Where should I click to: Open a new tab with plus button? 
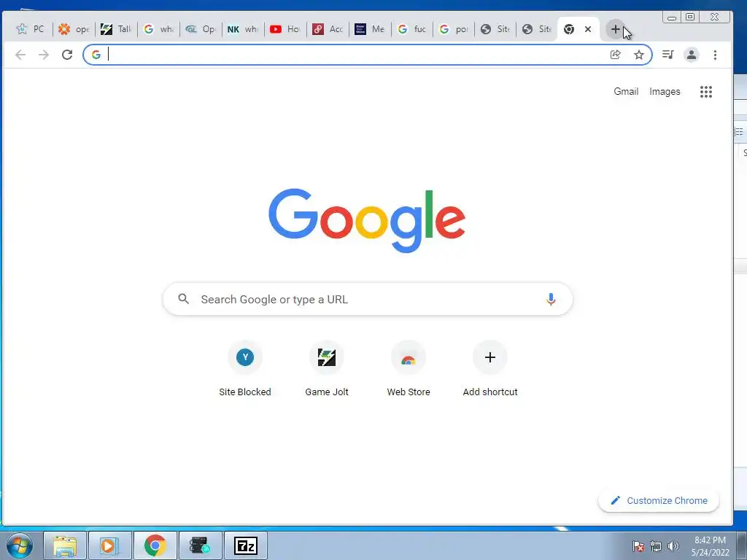coord(615,29)
